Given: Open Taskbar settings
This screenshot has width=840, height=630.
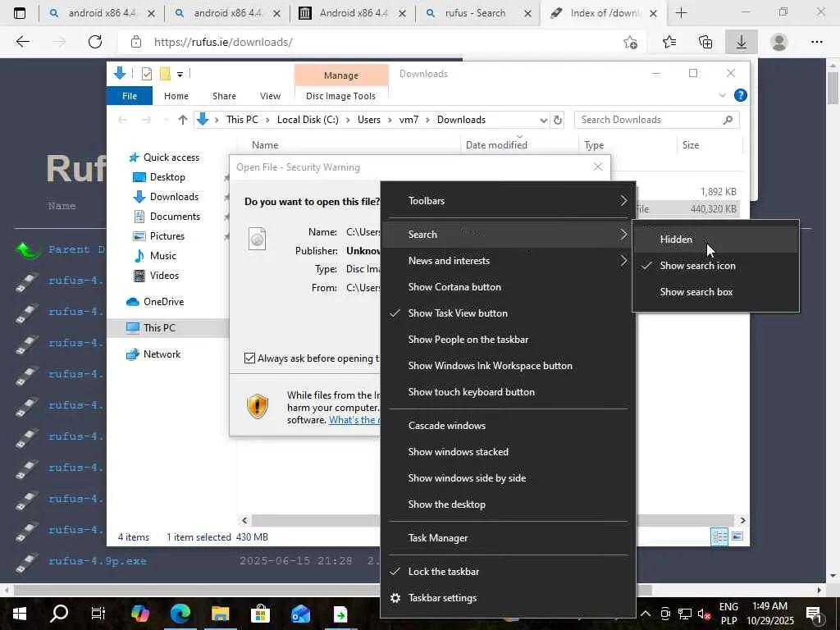Looking at the screenshot, I should (x=508, y=598).
